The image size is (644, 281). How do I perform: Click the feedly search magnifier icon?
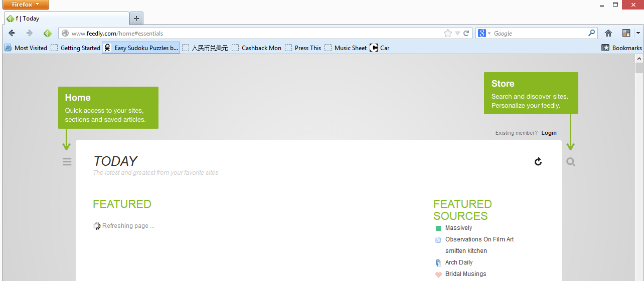coord(571,162)
